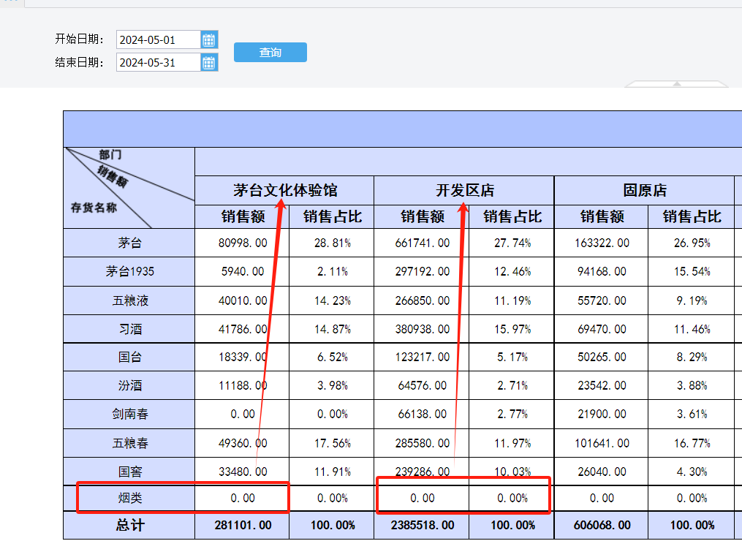Select the 五粮春 row label

pos(129,443)
